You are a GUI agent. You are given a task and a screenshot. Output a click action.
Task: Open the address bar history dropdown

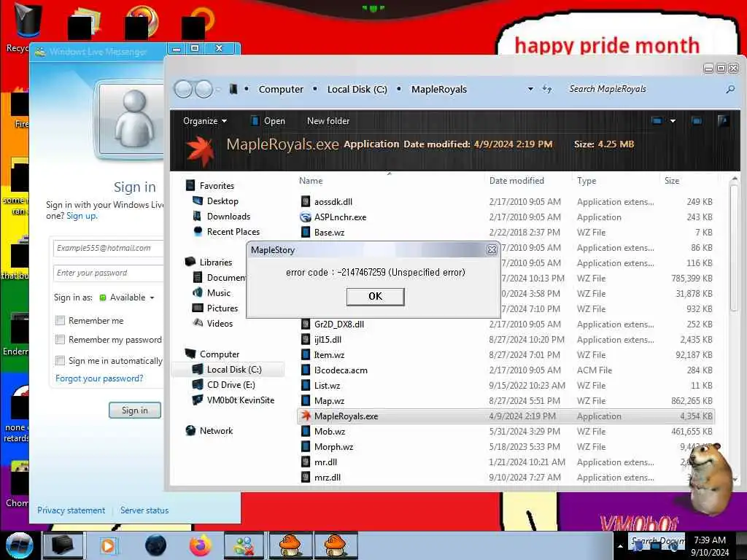[x=530, y=89]
